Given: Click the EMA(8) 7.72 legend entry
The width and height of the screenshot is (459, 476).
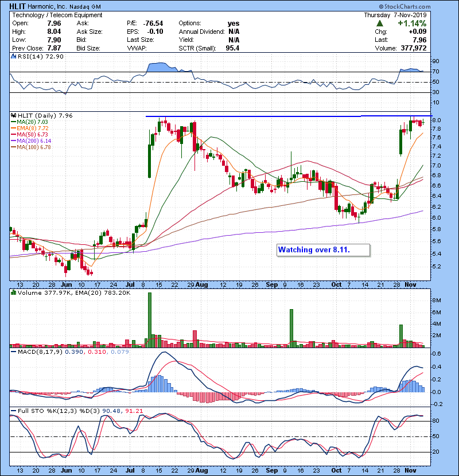Looking at the screenshot, I should point(29,128).
